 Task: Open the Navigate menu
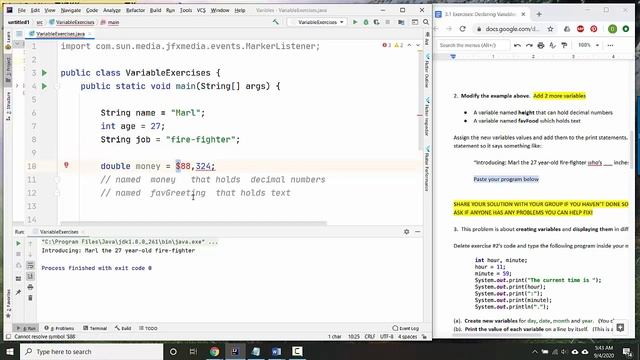71,10
